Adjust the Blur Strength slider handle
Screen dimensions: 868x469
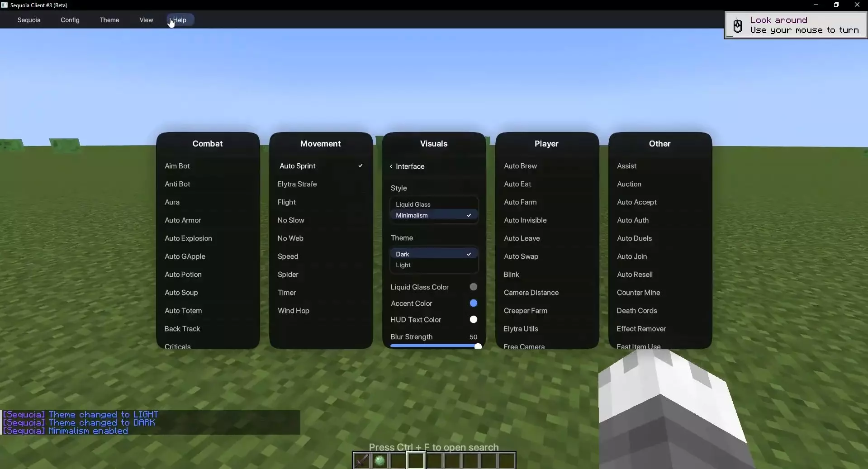click(x=478, y=346)
